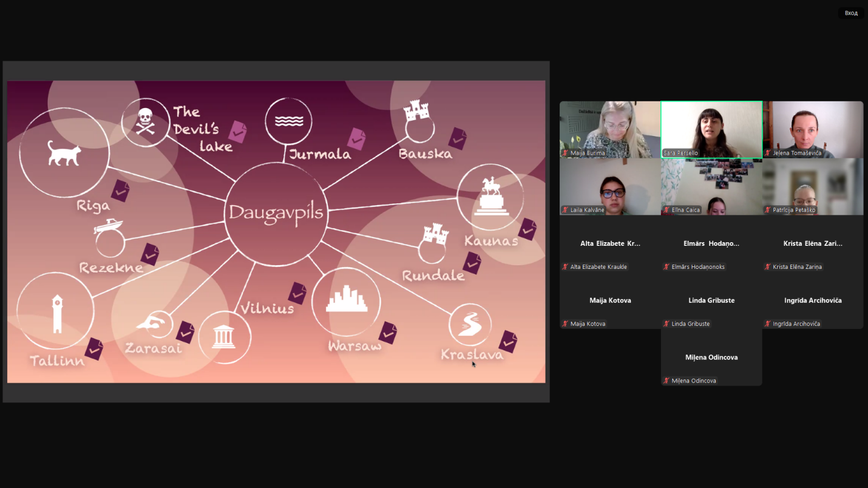This screenshot has height=488, width=868.
Task: Select the winding river icon for Kraslava
Action: pyautogui.click(x=470, y=325)
